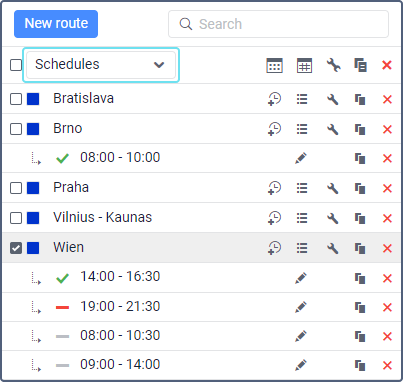Screen dimensions: 403x382
Task: Open the Vilnius - Kaunas route name
Action: [x=103, y=217]
